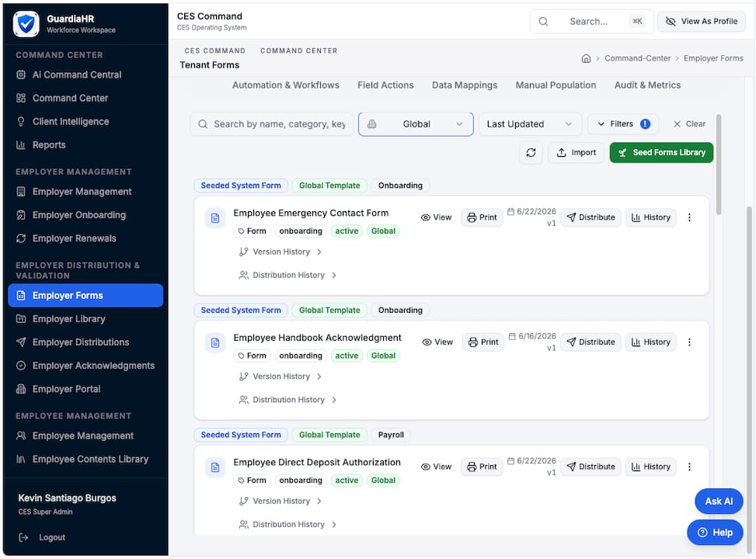
Task: View the Employee Handbook Acknowledgment form
Action: coord(437,342)
